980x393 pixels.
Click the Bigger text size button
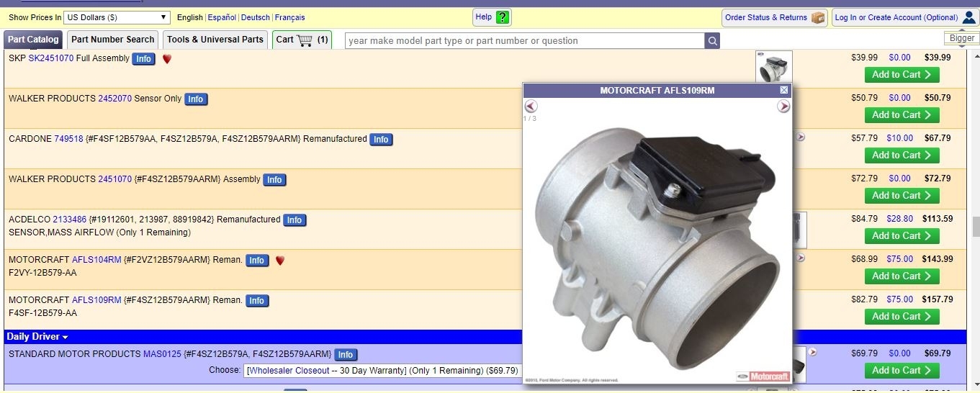point(962,38)
